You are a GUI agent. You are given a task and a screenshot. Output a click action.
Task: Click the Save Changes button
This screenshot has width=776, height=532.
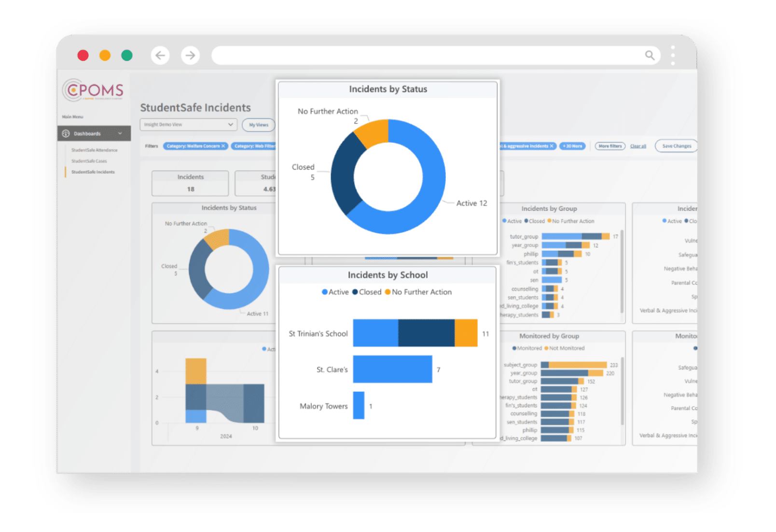676,146
